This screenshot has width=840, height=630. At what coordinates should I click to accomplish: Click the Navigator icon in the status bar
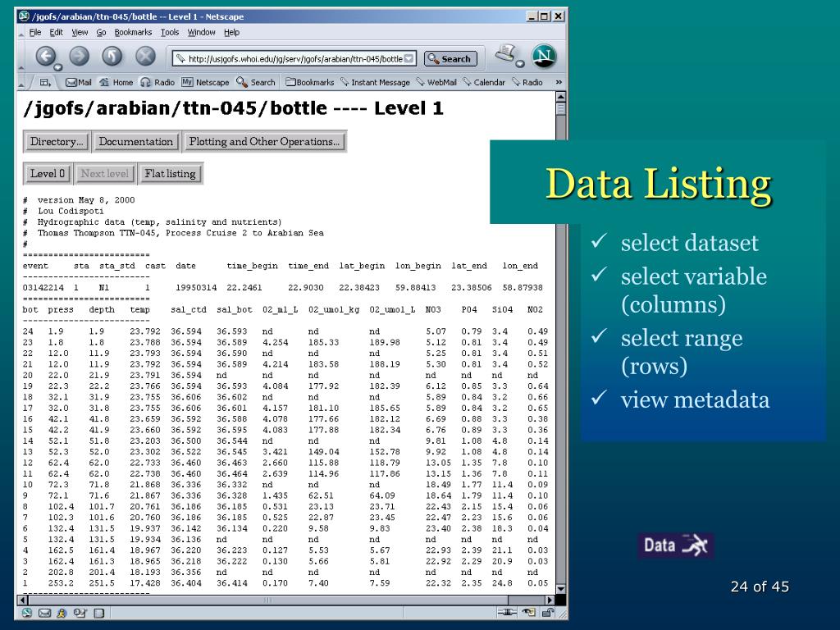point(27,612)
